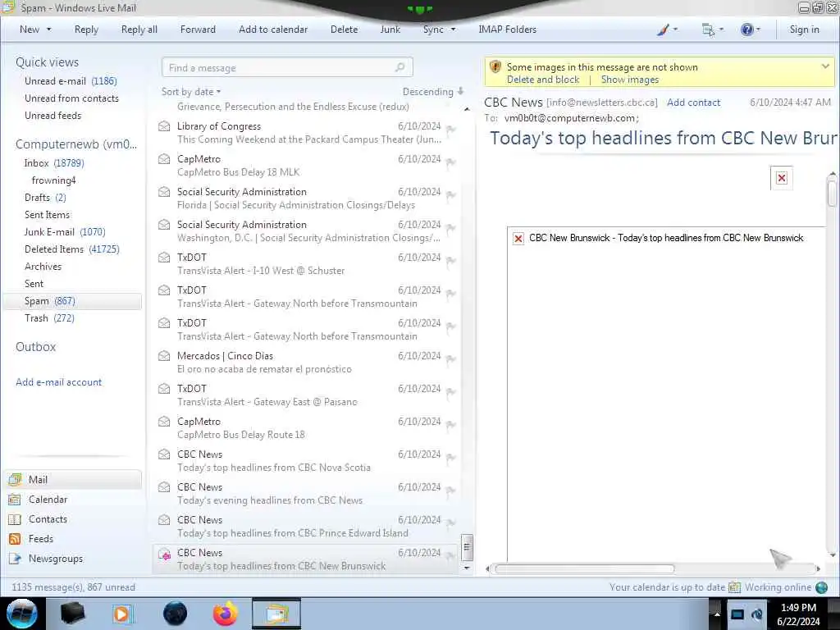
Task: Collapse the image warning bar chevron
Action: pyautogui.click(x=825, y=67)
